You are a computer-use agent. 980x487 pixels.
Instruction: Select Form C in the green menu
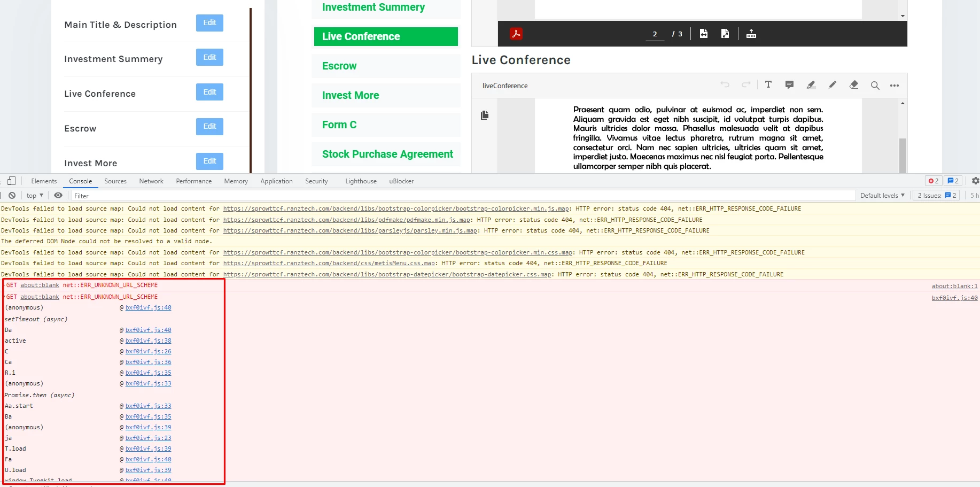point(386,125)
